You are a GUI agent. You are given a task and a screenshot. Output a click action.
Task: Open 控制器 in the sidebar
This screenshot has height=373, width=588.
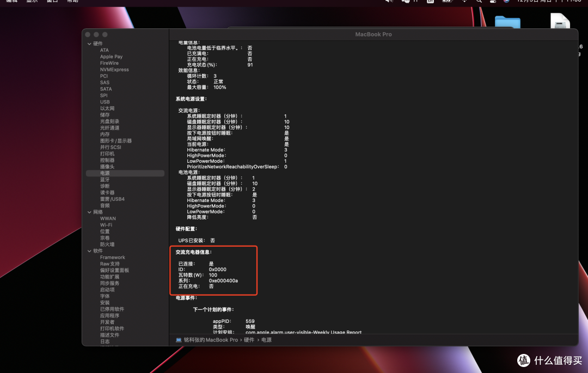coord(107,161)
